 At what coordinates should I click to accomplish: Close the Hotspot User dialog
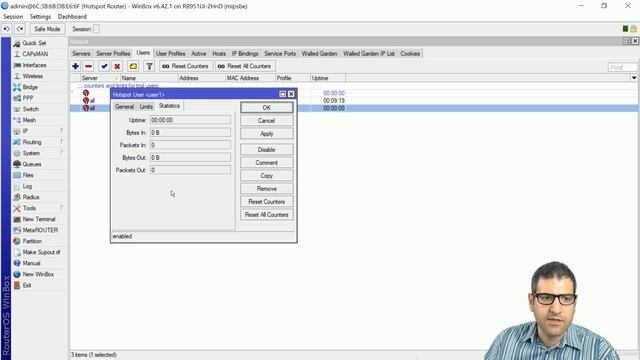[291, 94]
